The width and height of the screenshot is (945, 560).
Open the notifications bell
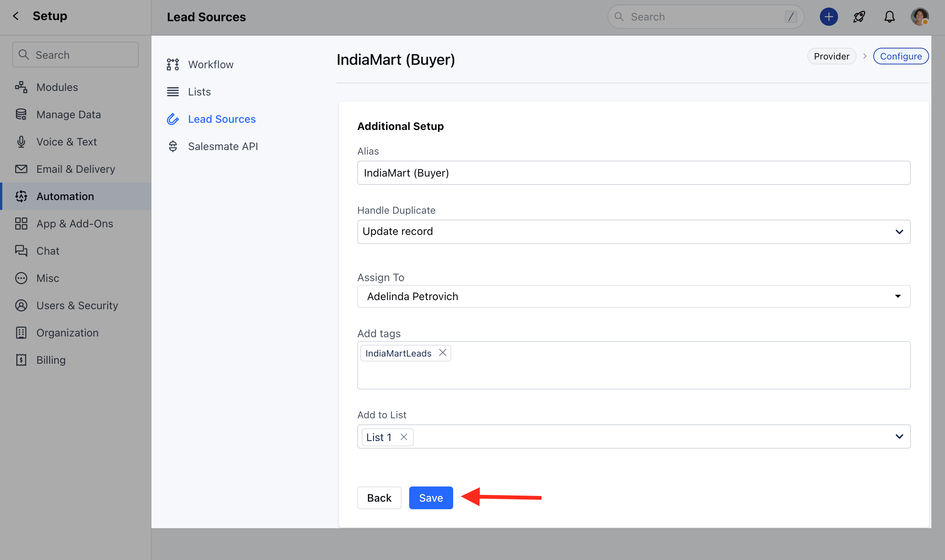(x=889, y=17)
